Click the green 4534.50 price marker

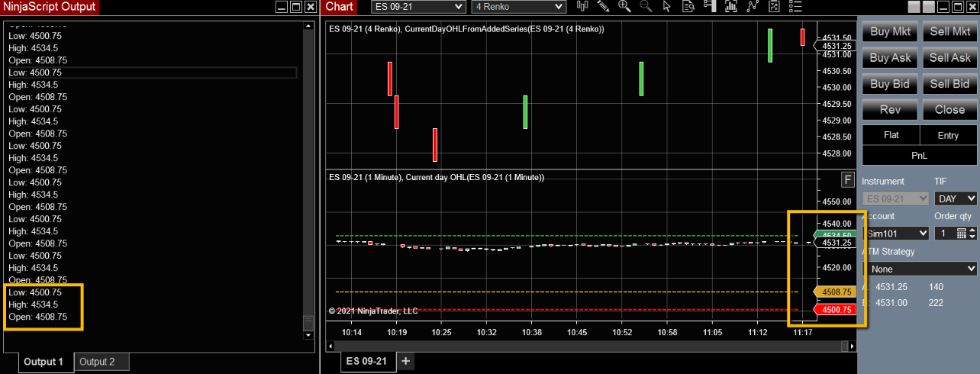click(835, 235)
